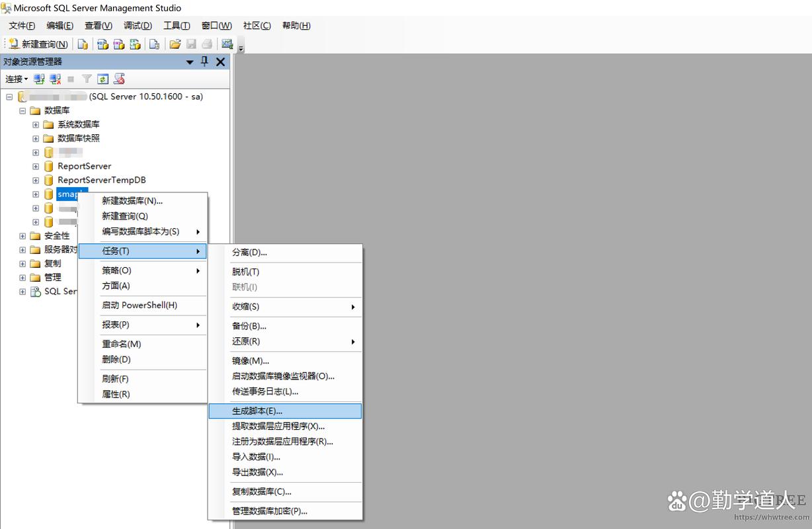The width and height of the screenshot is (812, 529).
Task: Click the 安全性 folder icon
Action: (35, 236)
